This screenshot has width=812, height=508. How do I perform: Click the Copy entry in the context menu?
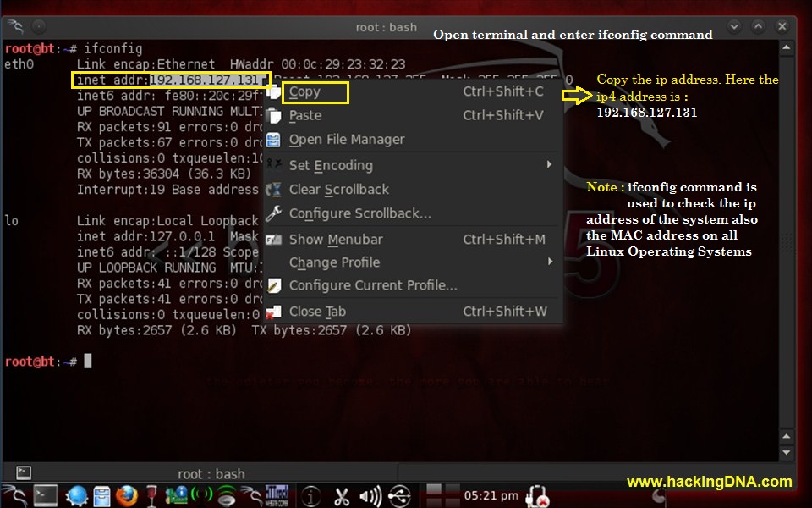pyautogui.click(x=413, y=91)
